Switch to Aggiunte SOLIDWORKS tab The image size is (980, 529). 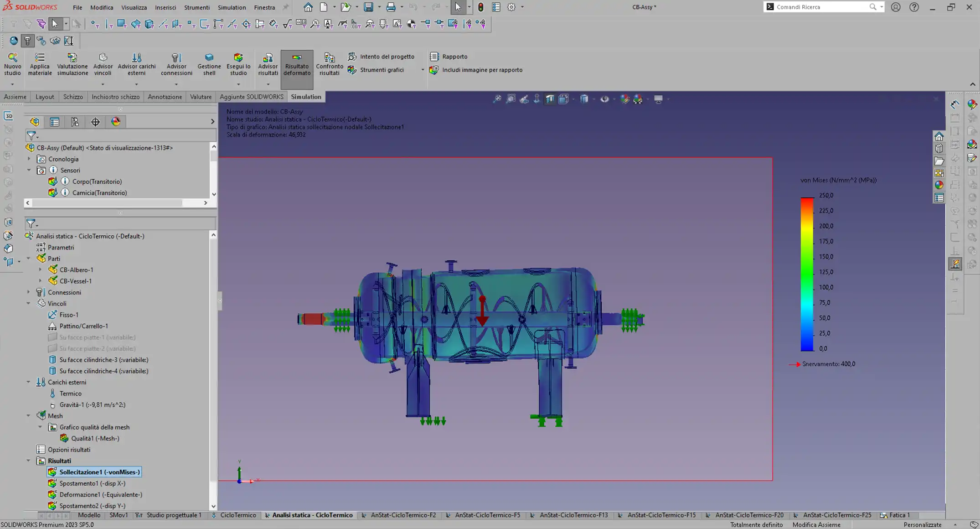point(252,97)
